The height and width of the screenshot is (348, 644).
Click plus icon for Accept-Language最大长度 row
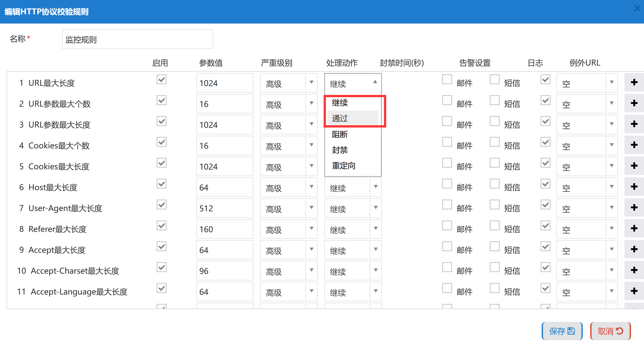[634, 291]
